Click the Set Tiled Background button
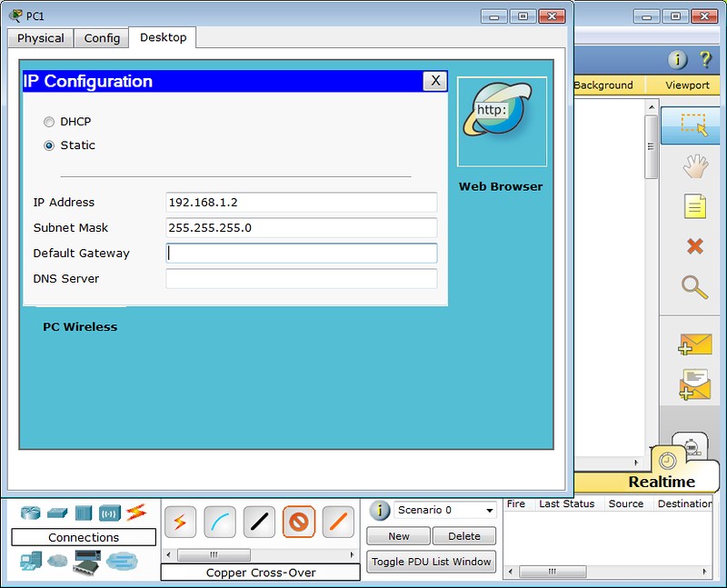 pos(609,85)
